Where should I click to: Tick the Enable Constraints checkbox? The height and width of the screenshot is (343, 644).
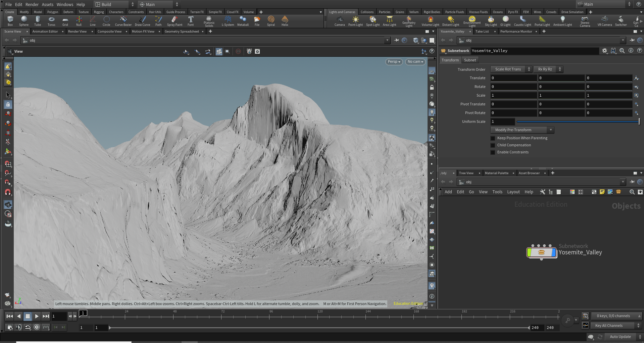coord(493,152)
